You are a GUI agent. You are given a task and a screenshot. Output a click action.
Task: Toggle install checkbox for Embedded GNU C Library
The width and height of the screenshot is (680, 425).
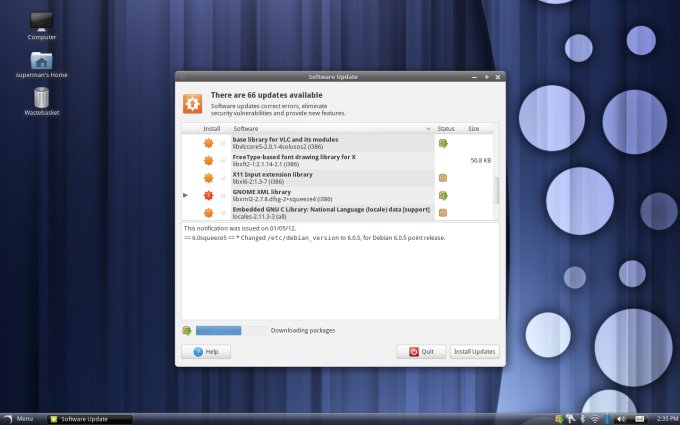tap(223, 212)
